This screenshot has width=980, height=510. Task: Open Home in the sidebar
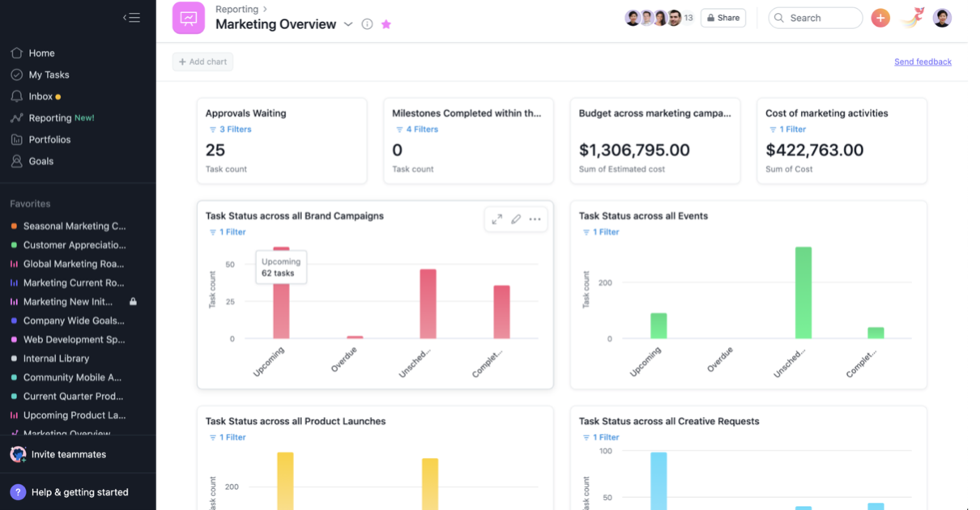pos(41,53)
